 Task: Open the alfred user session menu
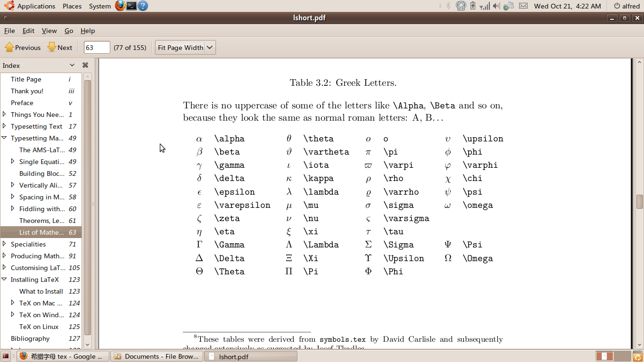point(627,6)
